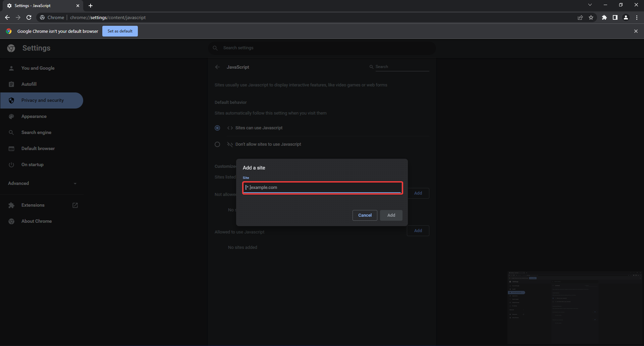This screenshot has height=346, width=644.
Task: Click the Site text input field
Action: 322,188
